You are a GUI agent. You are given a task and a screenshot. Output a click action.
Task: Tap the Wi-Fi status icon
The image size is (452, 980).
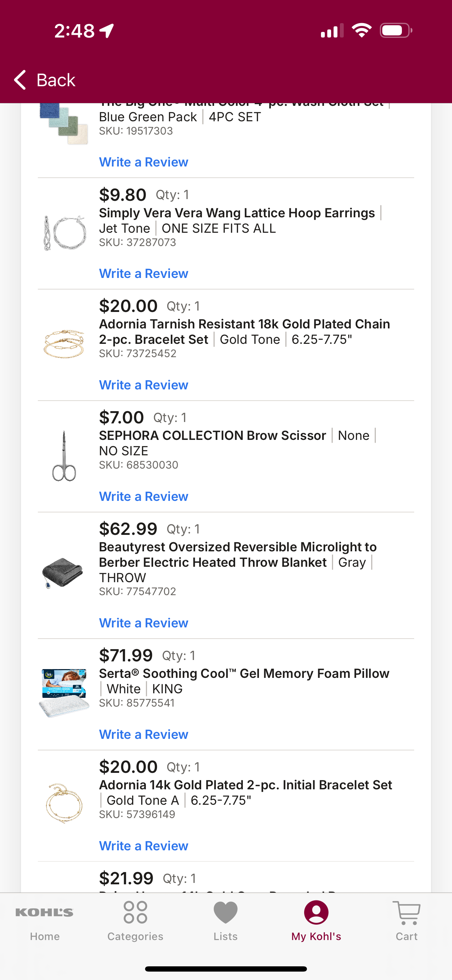(x=362, y=30)
